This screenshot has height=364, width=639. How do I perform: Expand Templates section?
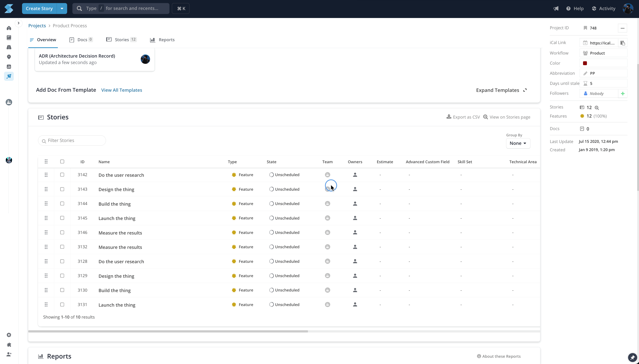pos(501,90)
